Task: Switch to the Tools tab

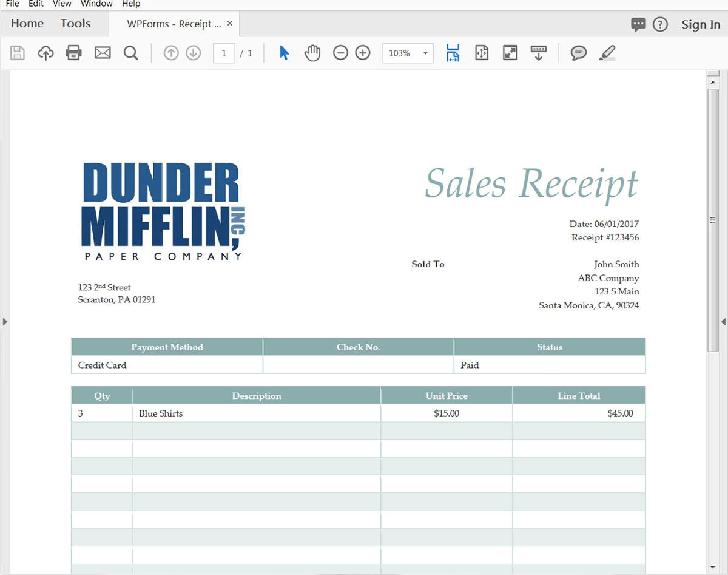Action: point(75,24)
